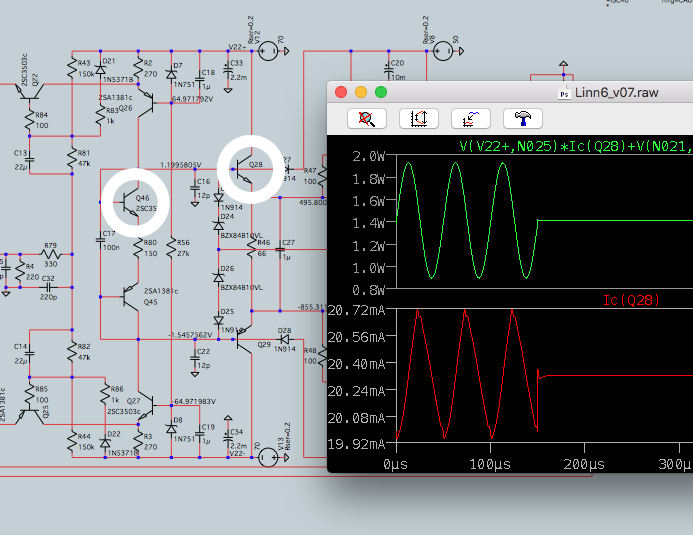Select capacitor C17 100n
The height and width of the screenshot is (535, 693).
tap(101, 240)
